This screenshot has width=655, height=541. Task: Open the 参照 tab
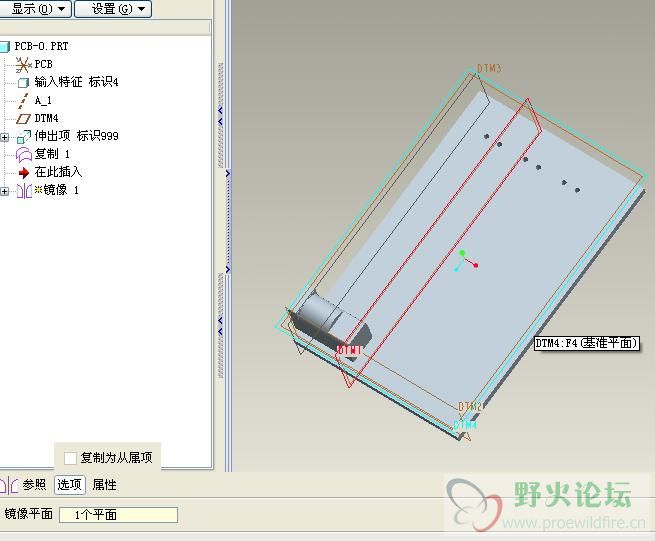pyautogui.click(x=34, y=485)
